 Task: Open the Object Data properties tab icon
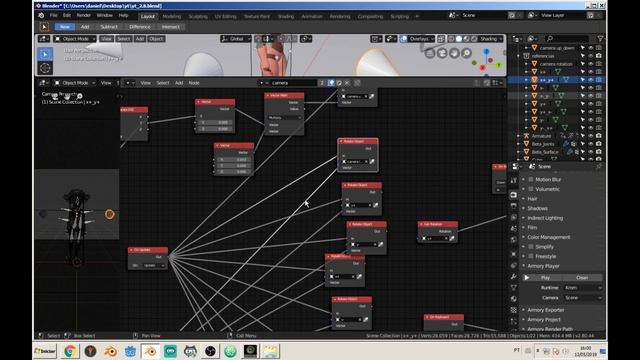(513, 288)
